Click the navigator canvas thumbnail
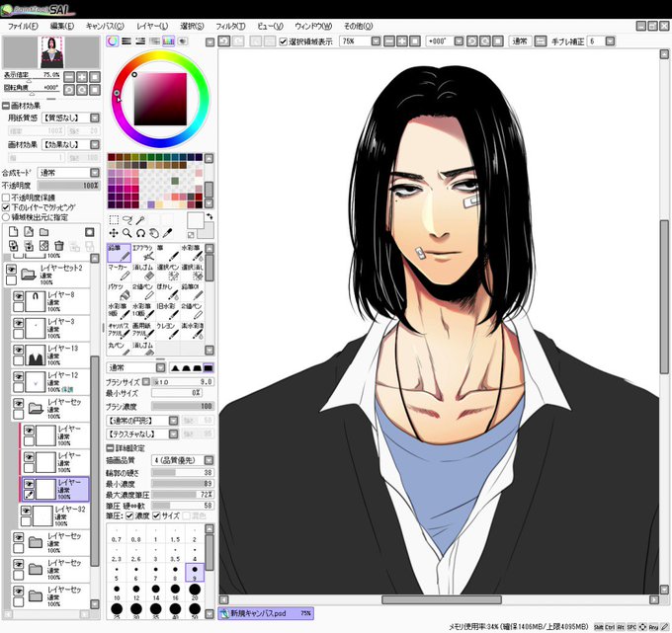This screenshot has height=633, width=672. [51, 52]
